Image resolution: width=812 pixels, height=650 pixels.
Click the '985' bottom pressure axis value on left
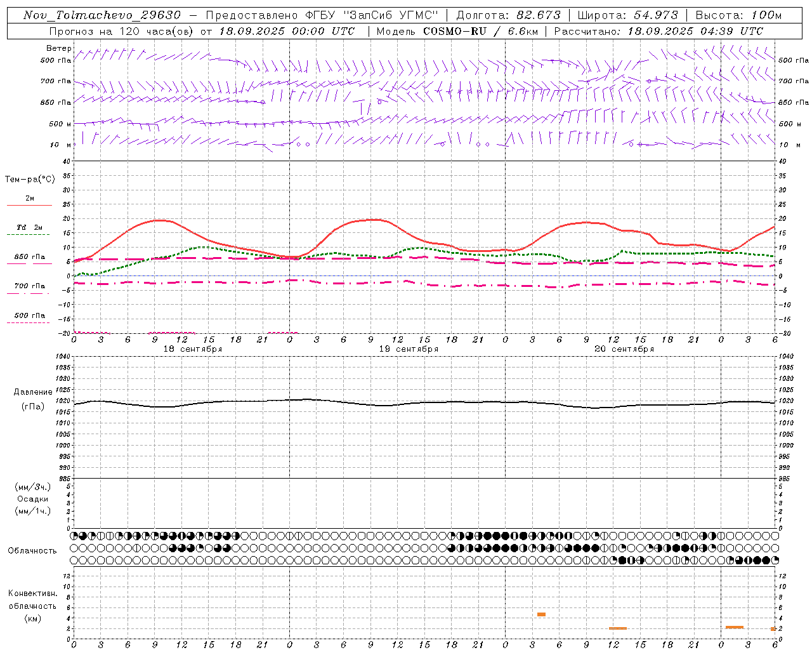65,478
